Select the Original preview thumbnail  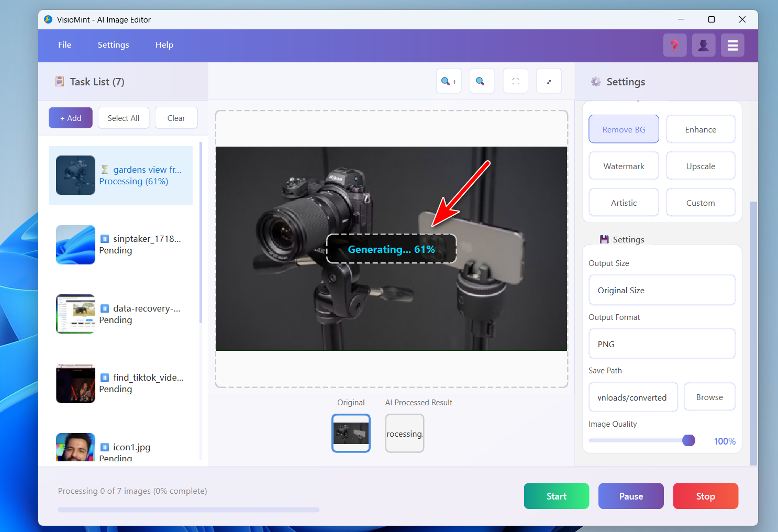coord(351,433)
